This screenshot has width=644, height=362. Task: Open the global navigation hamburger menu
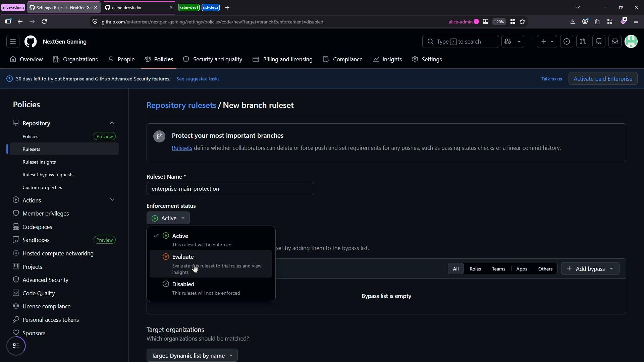point(13,42)
